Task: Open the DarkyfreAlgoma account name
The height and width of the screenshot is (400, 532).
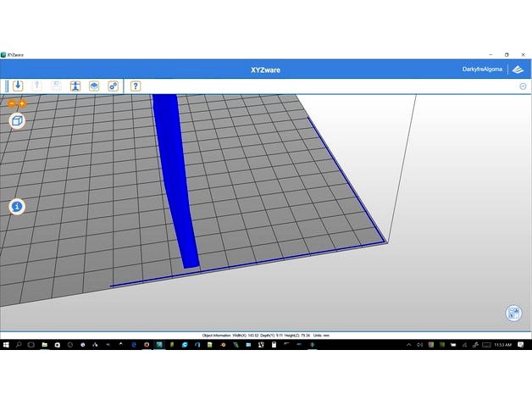Action: (x=482, y=69)
